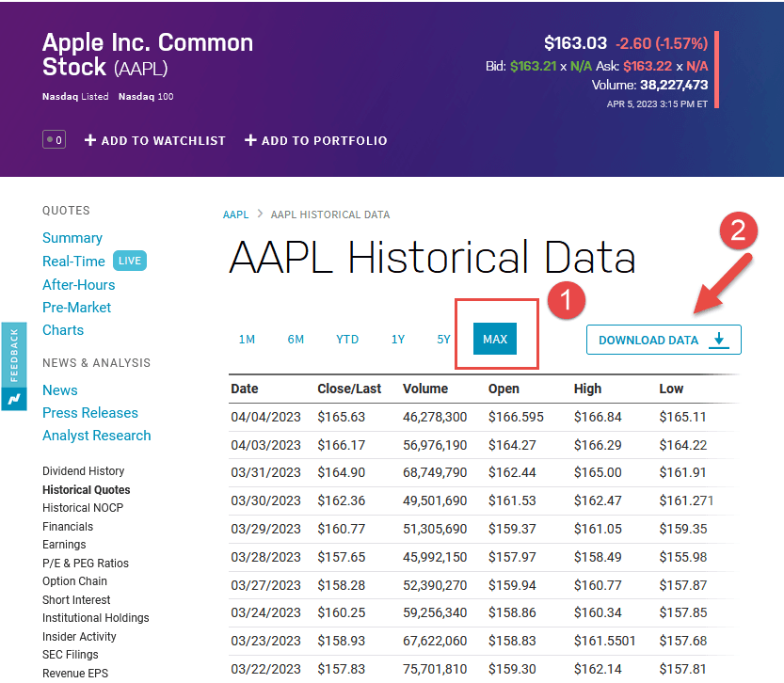Open Insider Activity

(x=79, y=637)
